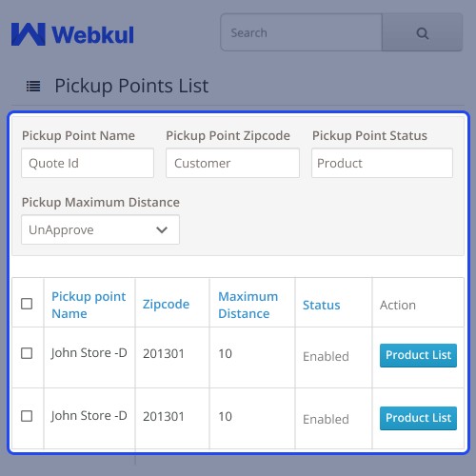Click the Pickup Point Zipcode filter field

click(232, 163)
